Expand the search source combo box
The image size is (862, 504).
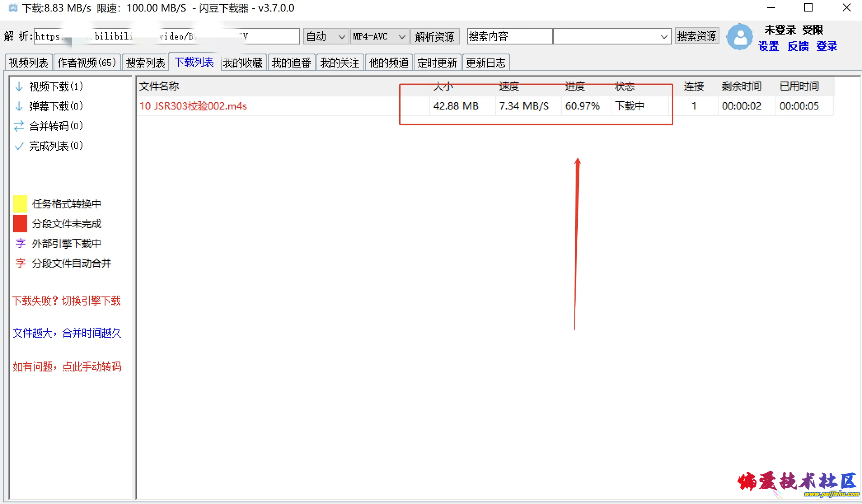(663, 37)
